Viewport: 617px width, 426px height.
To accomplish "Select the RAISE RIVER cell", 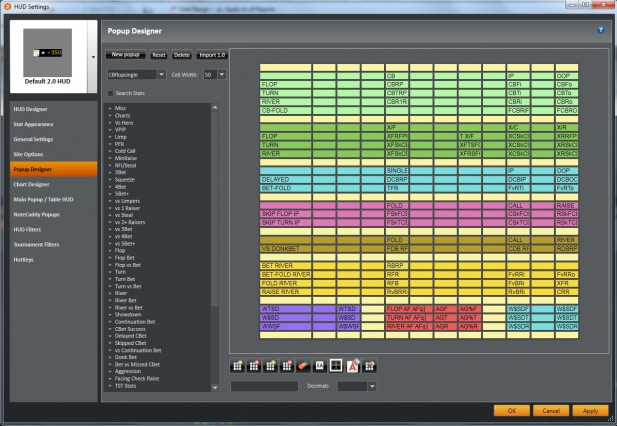I will (285, 292).
